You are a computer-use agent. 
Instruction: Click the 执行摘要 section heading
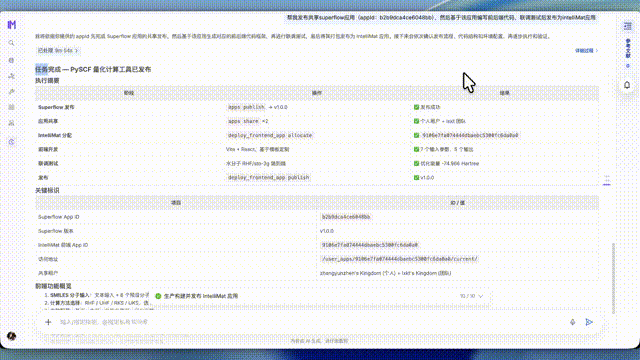click(47, 80)
